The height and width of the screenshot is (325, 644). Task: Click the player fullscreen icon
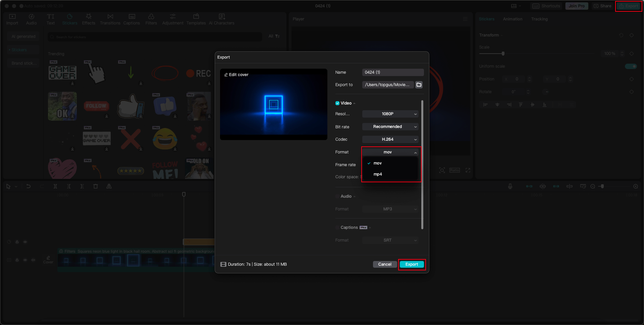click(468, 170)
